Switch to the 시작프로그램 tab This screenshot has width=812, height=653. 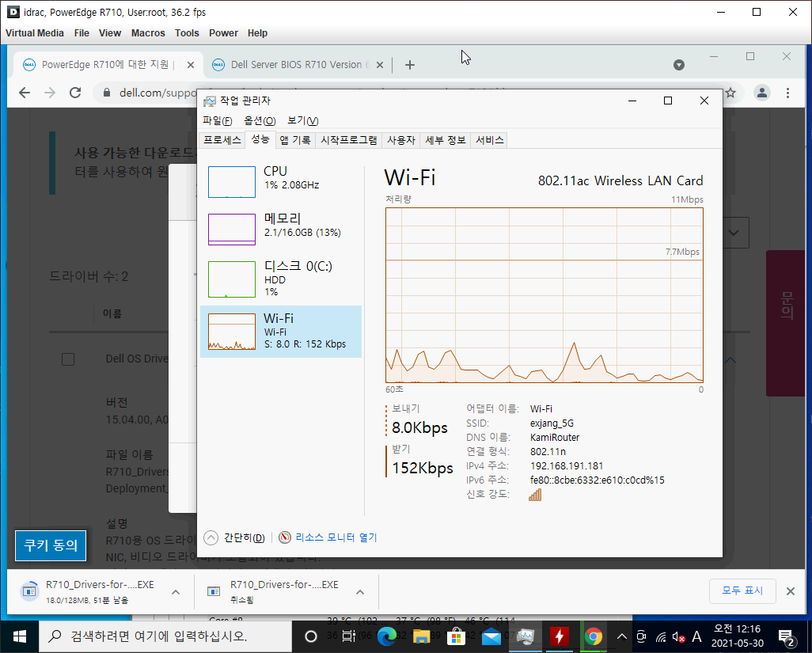(x=349, y=140)
